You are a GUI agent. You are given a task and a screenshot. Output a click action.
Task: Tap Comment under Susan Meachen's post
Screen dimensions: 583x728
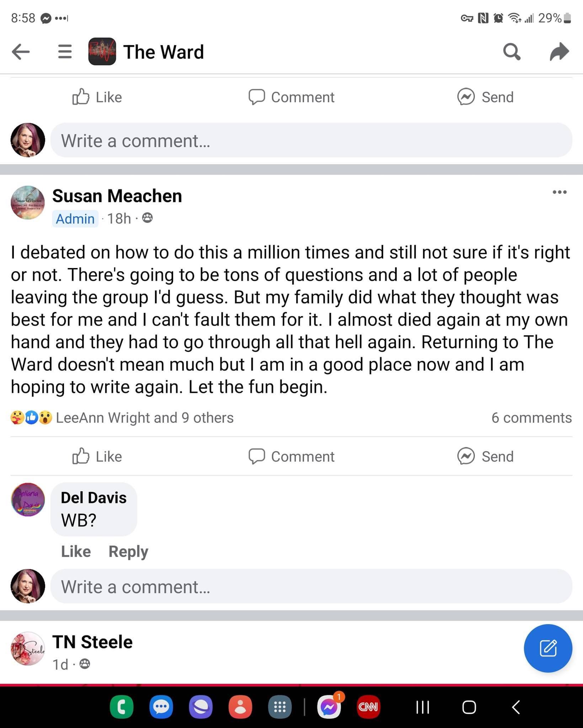pos(291,456)
